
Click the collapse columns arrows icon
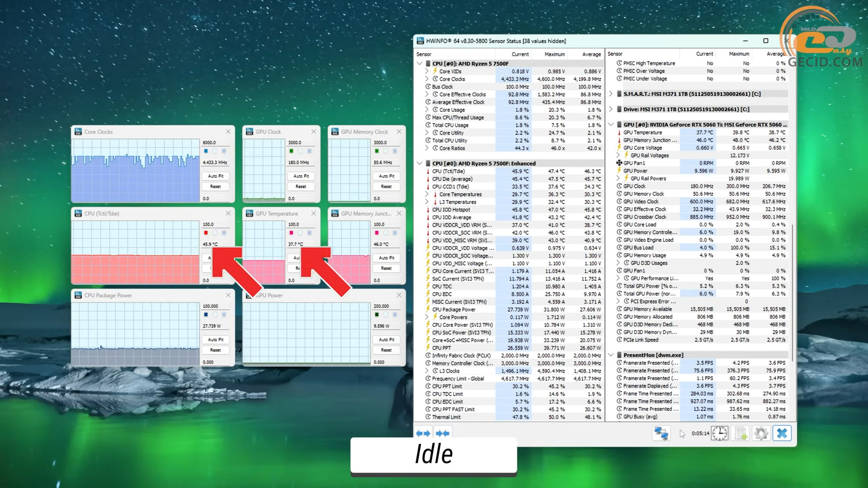point(442,433)
